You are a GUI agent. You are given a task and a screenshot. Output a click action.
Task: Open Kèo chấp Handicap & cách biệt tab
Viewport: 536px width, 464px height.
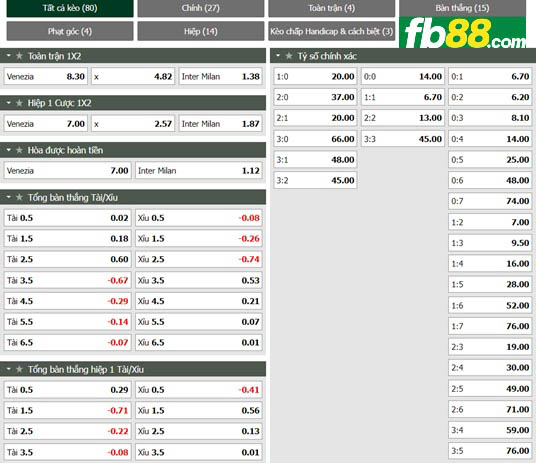click(331, 31)
